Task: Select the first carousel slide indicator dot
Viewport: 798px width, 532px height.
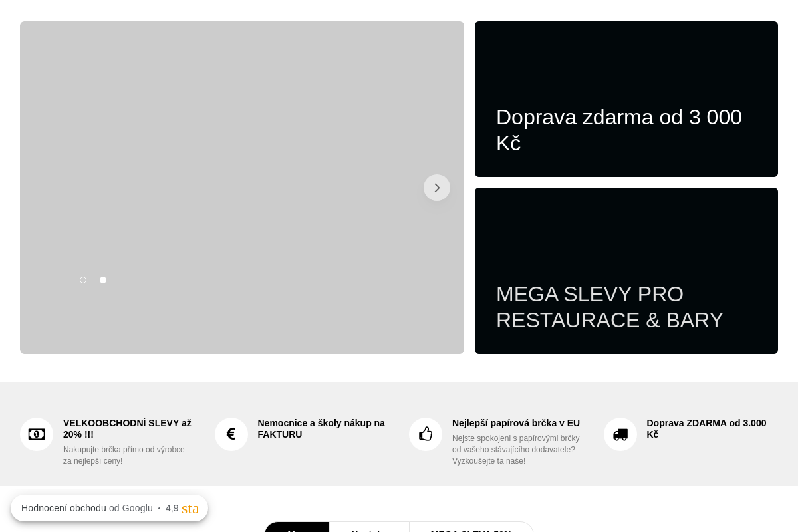Action: (x=83, y=280)
